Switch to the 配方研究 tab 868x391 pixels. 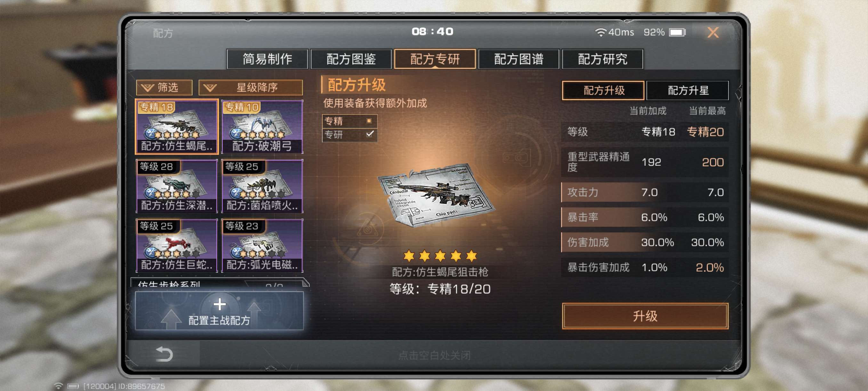[x=602, y=59]
